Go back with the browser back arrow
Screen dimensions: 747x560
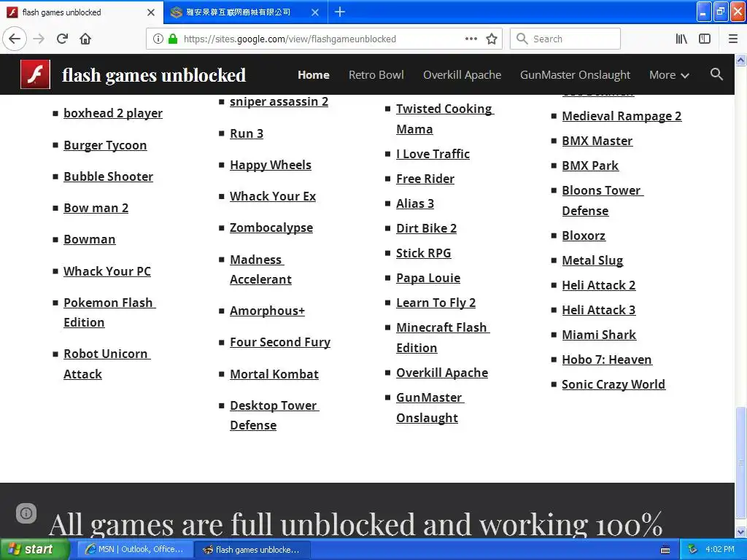[x=15, y=39]
